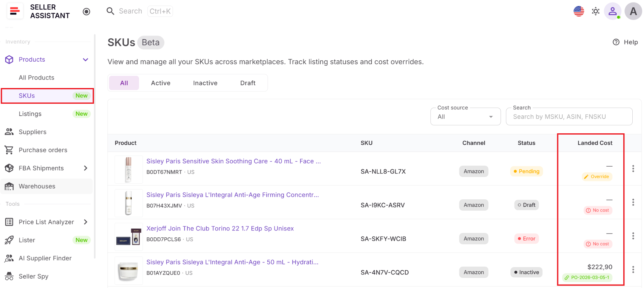
Task: Expand the FBA Shipments submenu arrow
Action: [x=86, y=168]
